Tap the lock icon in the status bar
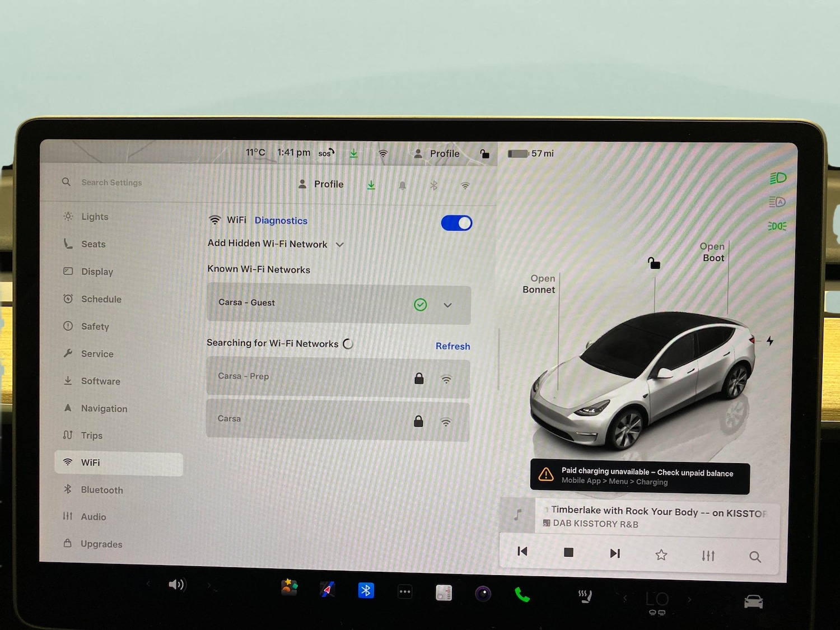This screenshot has height=630, width=840. tap(485, 153)
